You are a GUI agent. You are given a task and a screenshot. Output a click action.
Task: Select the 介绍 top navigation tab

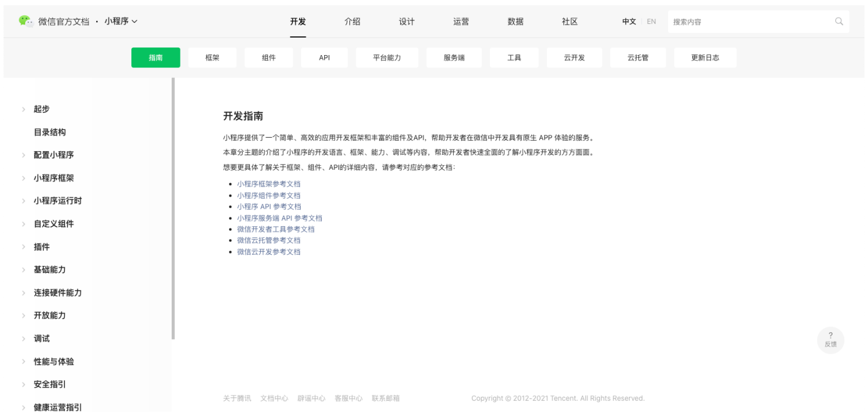click(352, 22)
